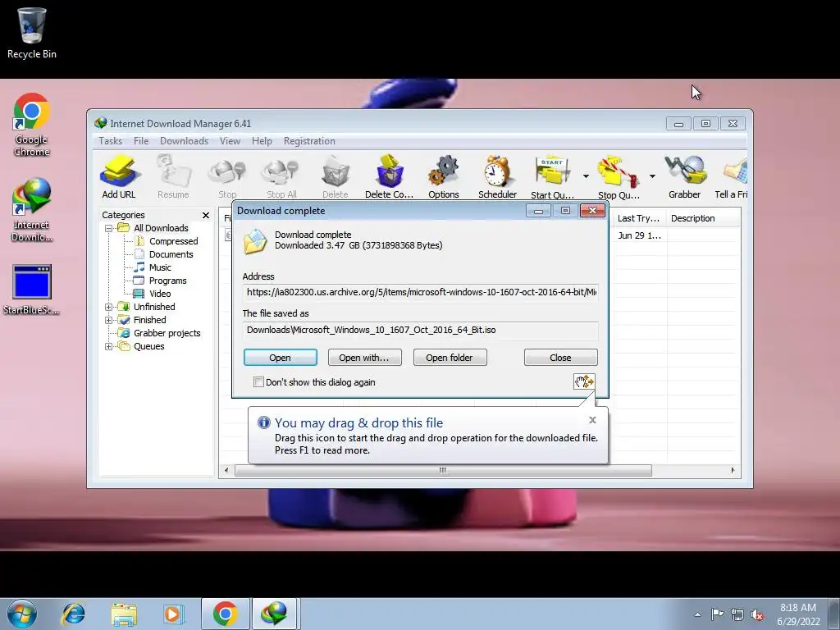Image resolution: width=840 pixels, height=630 pixels.
Task: Switch to Chrome in taskbar
Action: (x=225, y=614)
